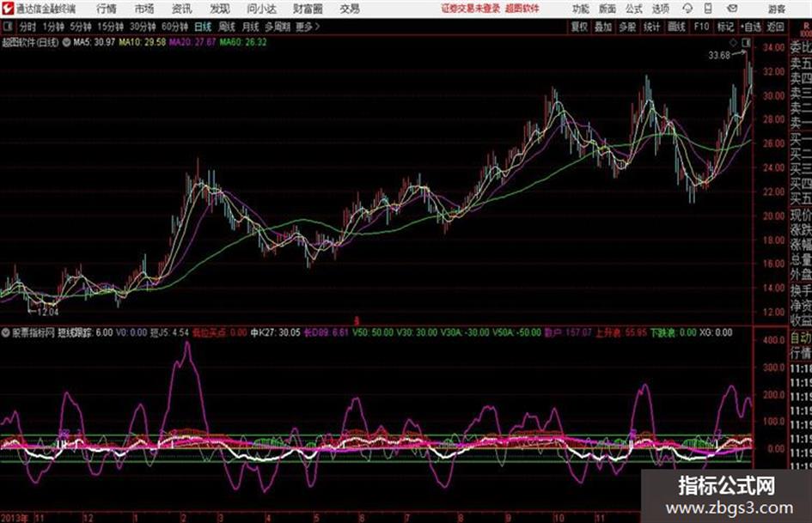Open the 资讯 menu
This screenshot has width=812, height=523.
182,9
